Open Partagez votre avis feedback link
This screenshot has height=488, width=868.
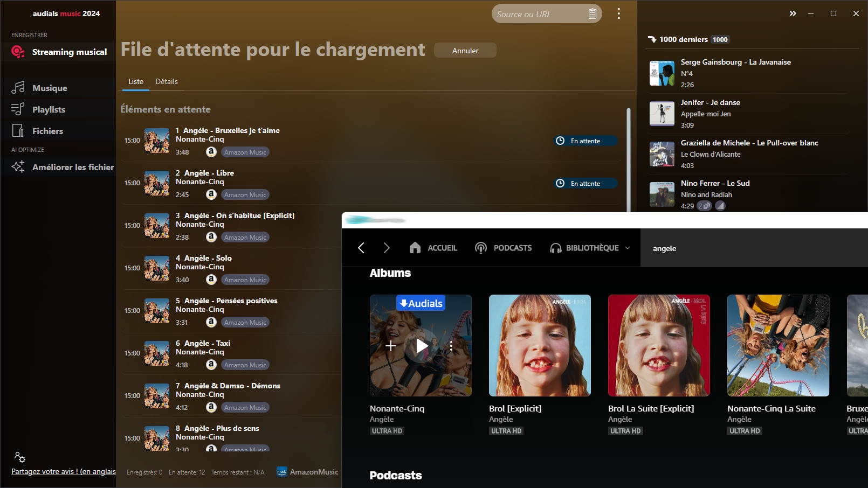[64, 471]
